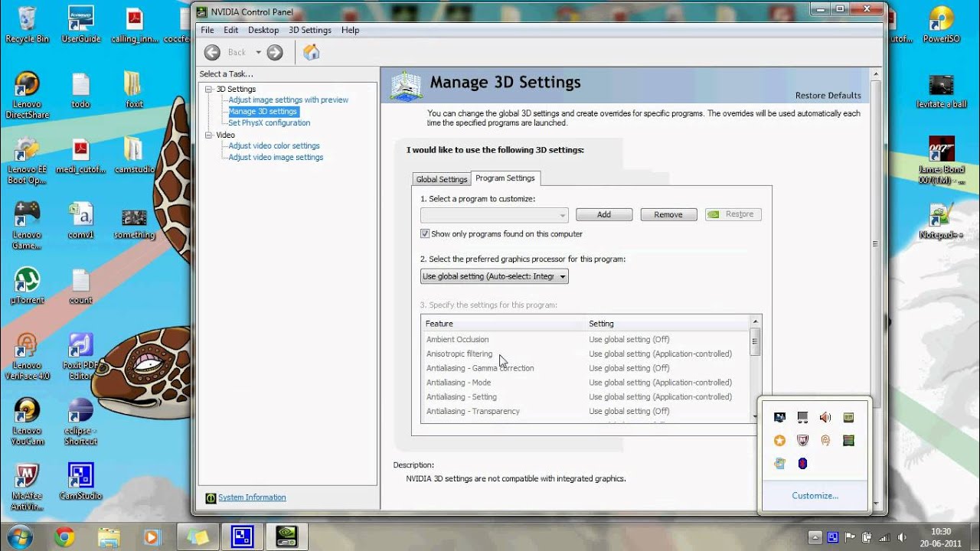Select Manage 3D settings in task tree
Screen dimensions: 980x551
tap(263, 111)
